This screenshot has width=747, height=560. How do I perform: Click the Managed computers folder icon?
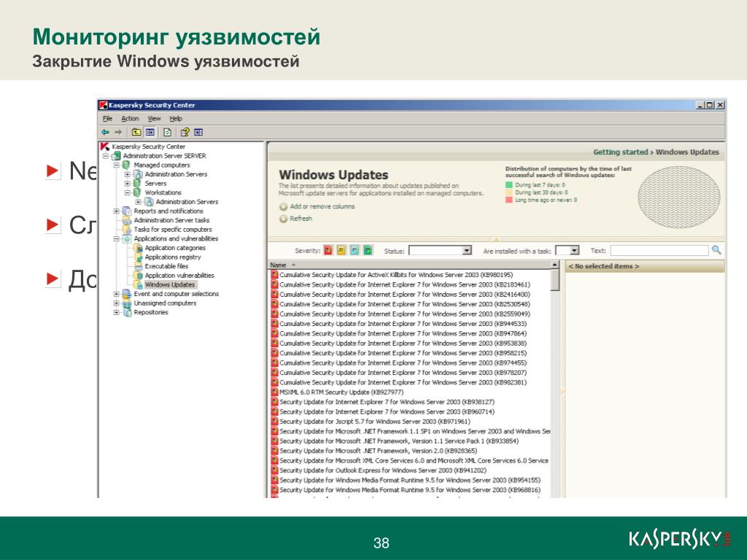click(126, 165)
